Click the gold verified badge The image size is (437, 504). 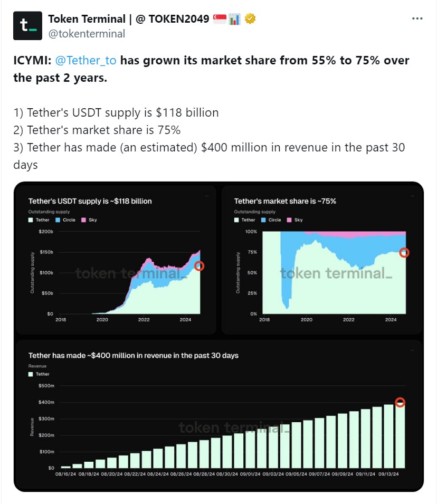tap(251, 18)
